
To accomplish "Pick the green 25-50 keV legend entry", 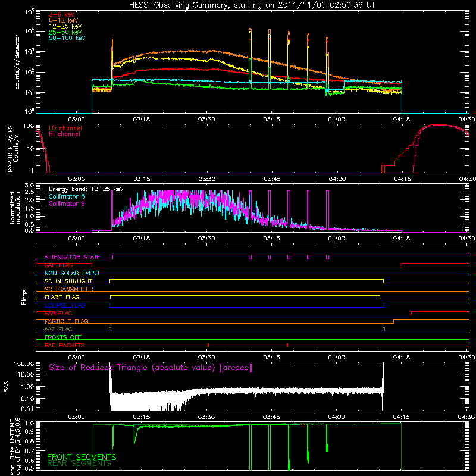I will coord(65,32).
